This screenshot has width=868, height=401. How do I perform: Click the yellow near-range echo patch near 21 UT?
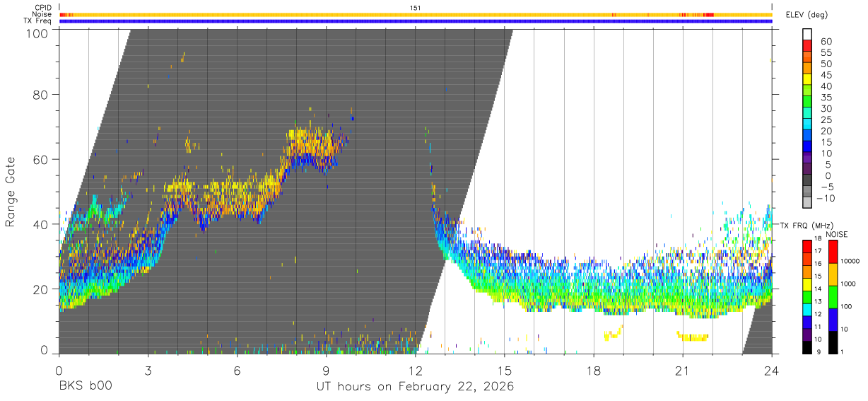(x=693, y=337)
